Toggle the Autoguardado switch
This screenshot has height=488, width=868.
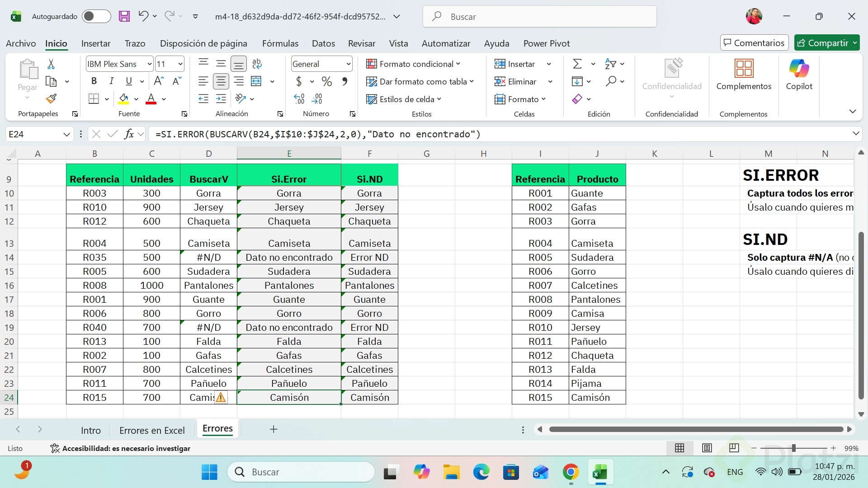[x=96, y=17]
